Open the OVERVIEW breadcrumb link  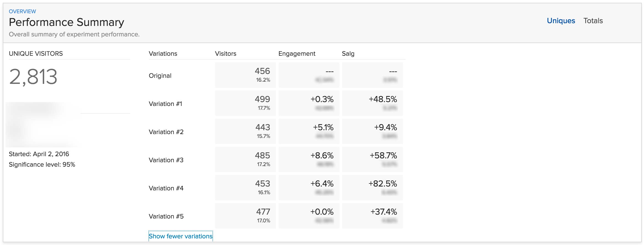click(x=22, y=11)
